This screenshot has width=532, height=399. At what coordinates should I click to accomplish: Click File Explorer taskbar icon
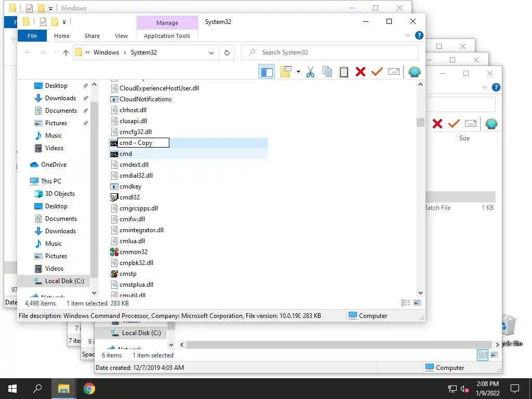(63, 389)
